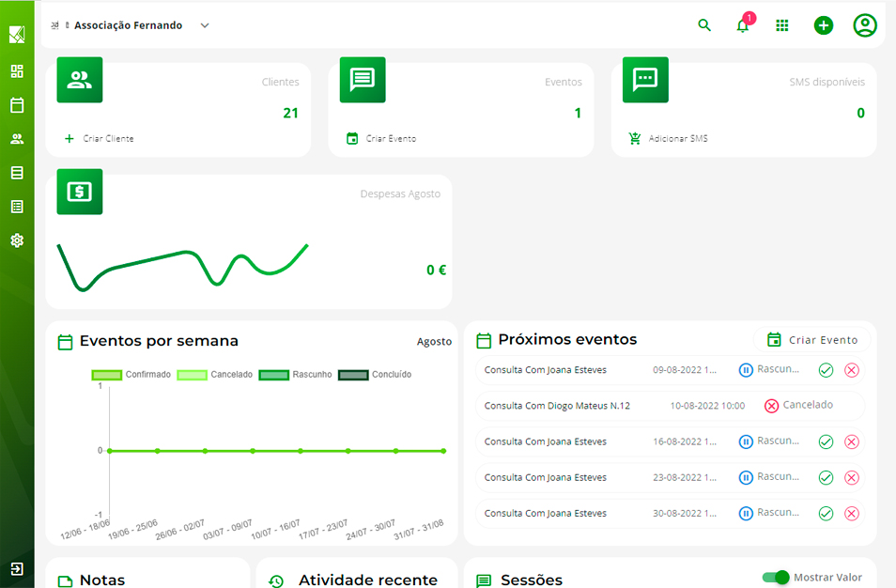896x588 pixels.
Task: Open the apps grid menu
Action: tap(782, 25)
